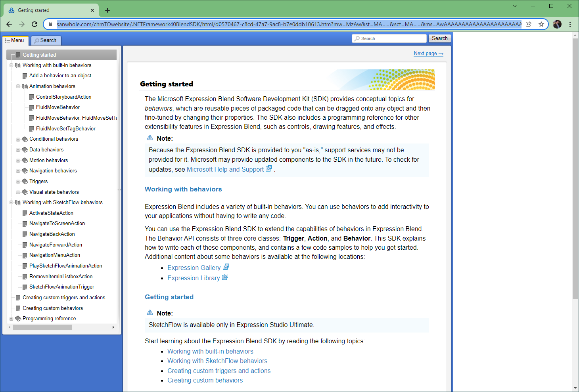Image resolution: width=579 pixels, height=392 pixels.
Task: Expand Triggers node
Action: [x=18, y=182]
